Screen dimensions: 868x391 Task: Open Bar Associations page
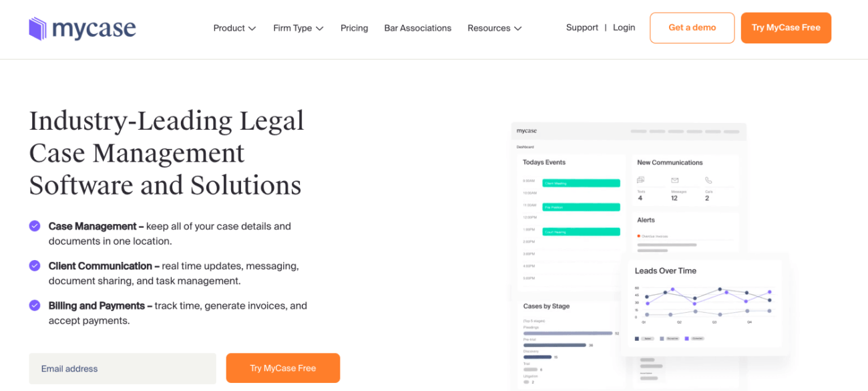pos(418,28)
